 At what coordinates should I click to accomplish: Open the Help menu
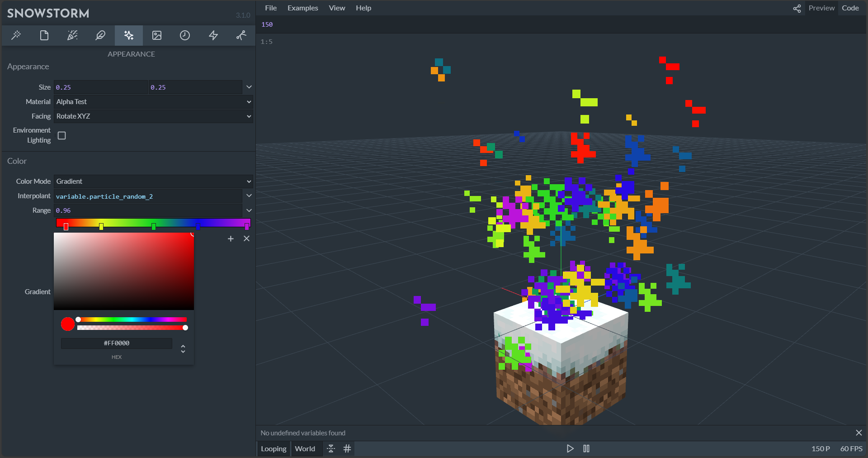tap(363, 8)
